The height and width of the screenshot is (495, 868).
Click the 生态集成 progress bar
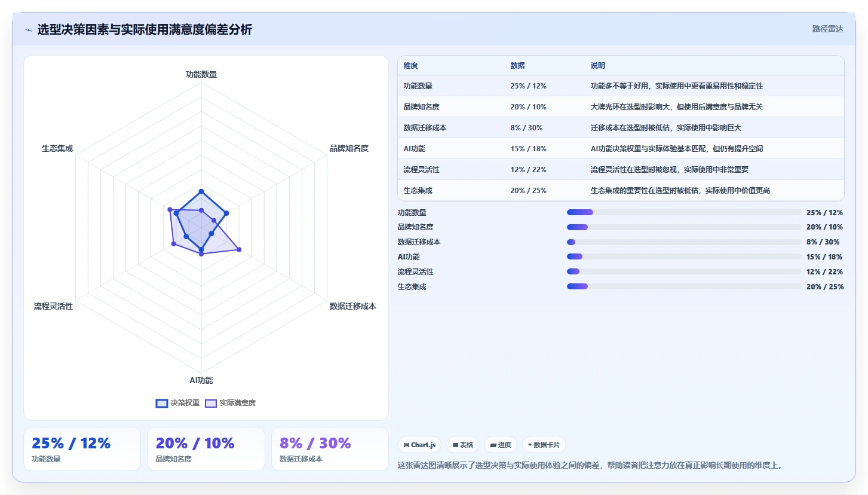(684, 286)
